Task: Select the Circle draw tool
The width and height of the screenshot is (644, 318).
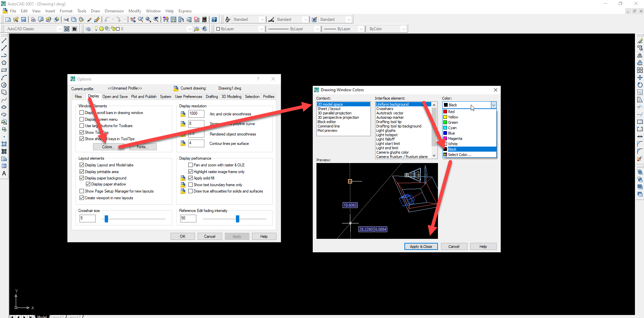Action: tap(4, 85)
